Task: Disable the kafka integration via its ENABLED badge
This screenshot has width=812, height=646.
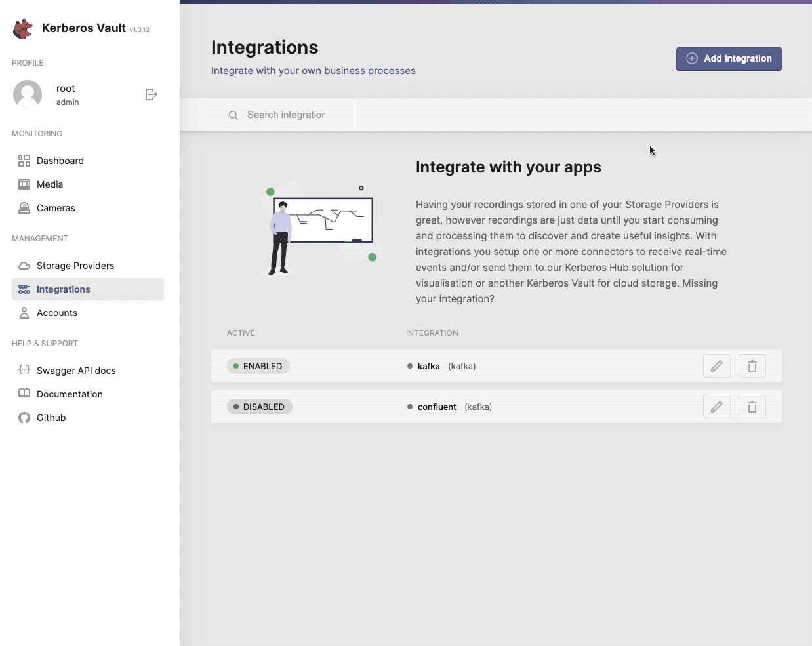Action: pyautogui.click(x=258, y=366)
